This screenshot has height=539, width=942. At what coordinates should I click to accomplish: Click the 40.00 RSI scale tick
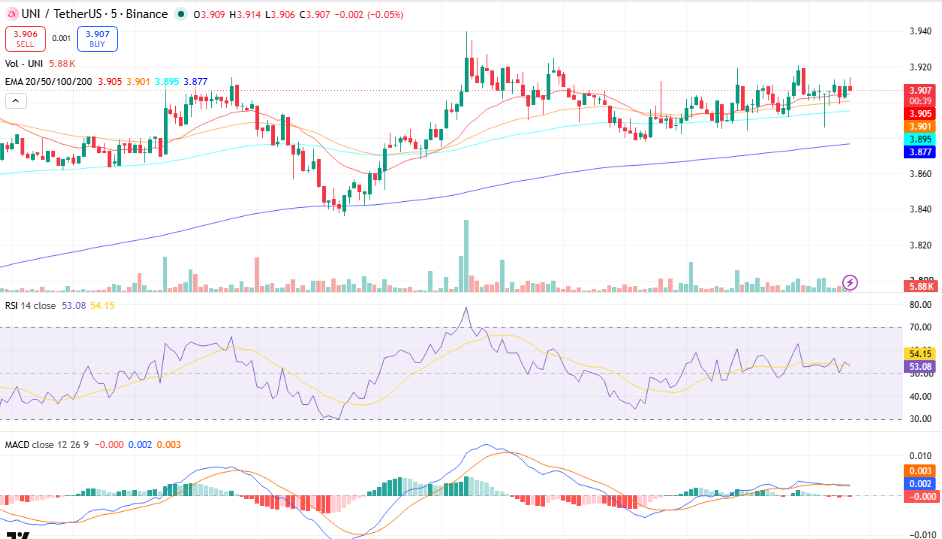(920, 397)
